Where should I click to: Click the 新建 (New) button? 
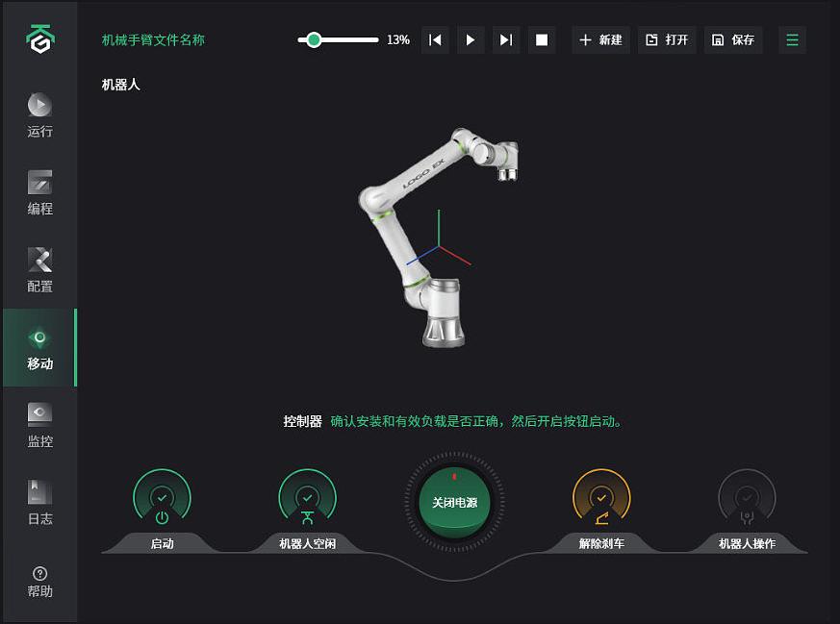[600, 39]
